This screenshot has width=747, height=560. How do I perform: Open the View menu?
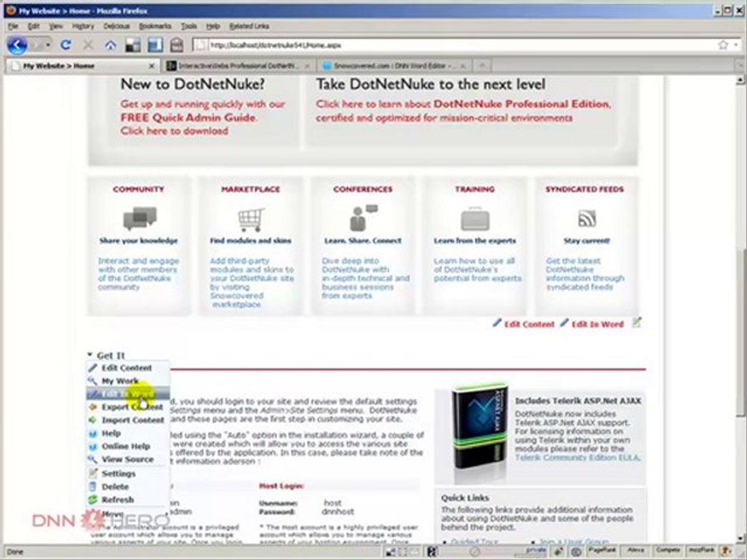[x=56, y=26]
